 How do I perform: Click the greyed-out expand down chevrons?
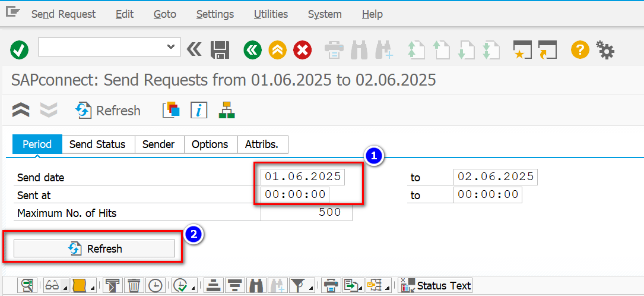49,110
